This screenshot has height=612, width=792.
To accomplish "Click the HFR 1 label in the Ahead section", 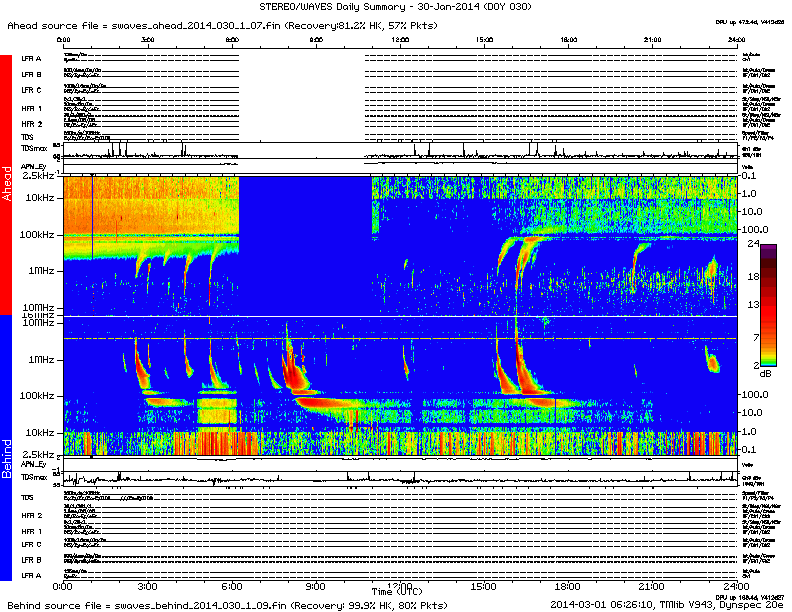I will (31, 108).
